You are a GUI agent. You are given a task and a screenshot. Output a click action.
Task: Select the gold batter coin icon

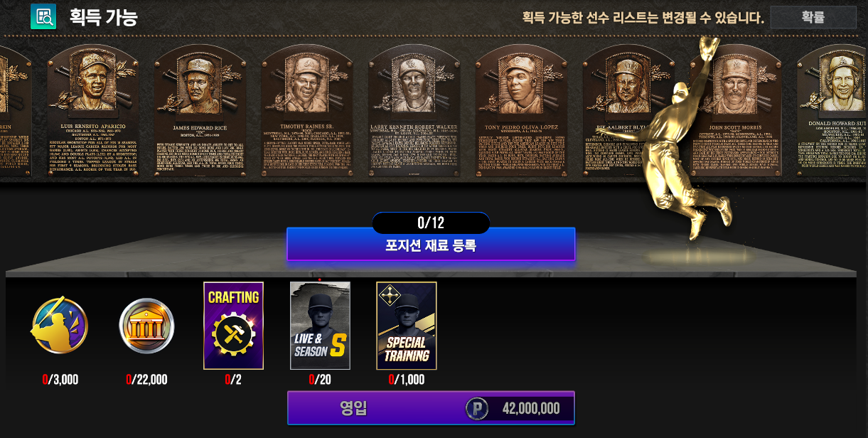[x=59, y=325]
